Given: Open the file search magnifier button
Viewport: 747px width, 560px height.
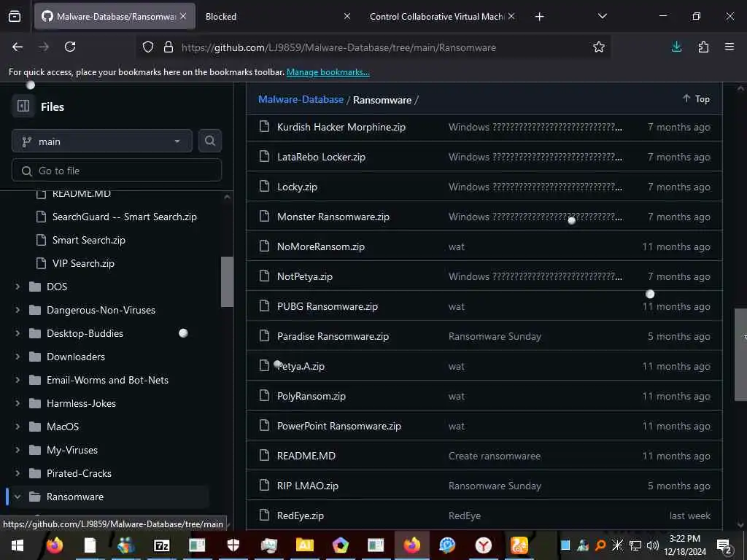Looking at the screenshot, I should point(209,141).
